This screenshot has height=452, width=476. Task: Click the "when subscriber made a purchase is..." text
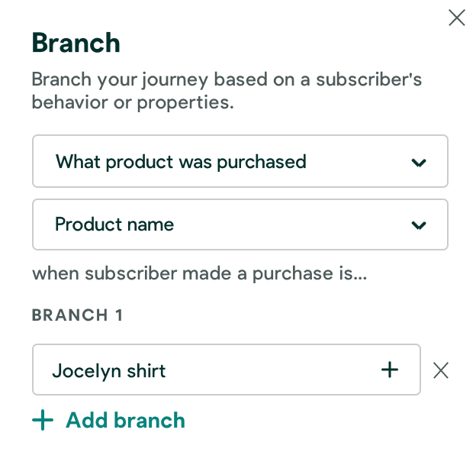coord(199,273)
